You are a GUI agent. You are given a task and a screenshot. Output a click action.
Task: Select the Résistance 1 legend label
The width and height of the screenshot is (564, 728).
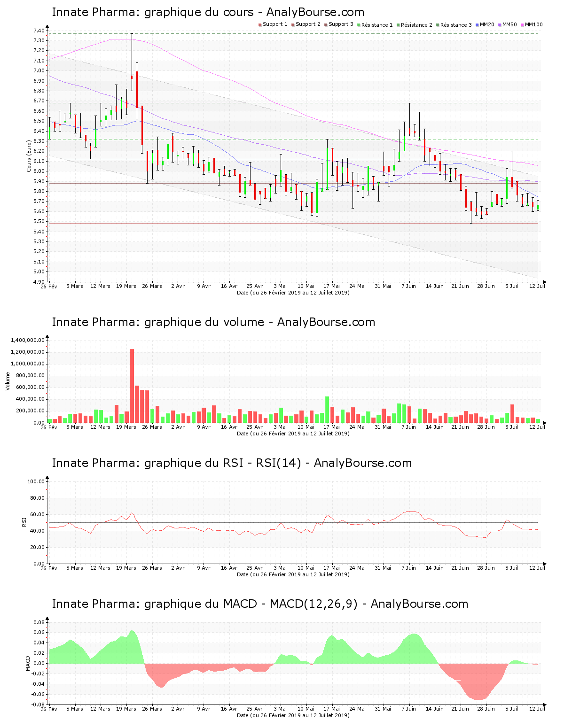click(x=377, y=25)
